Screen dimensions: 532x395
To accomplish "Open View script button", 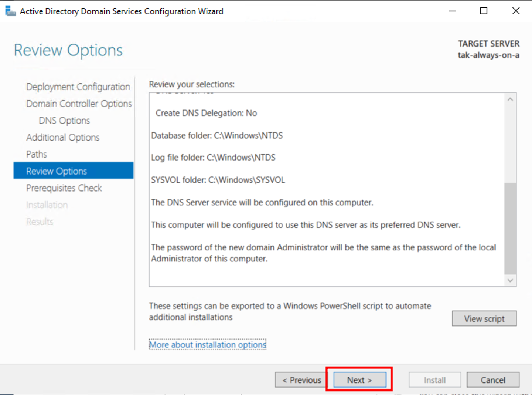I will pyautogui.click(x=484, y=318).
